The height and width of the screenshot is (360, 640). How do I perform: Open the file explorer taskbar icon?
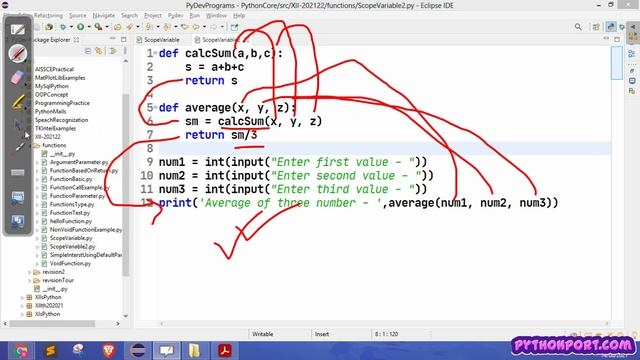[x=196, y=351]
